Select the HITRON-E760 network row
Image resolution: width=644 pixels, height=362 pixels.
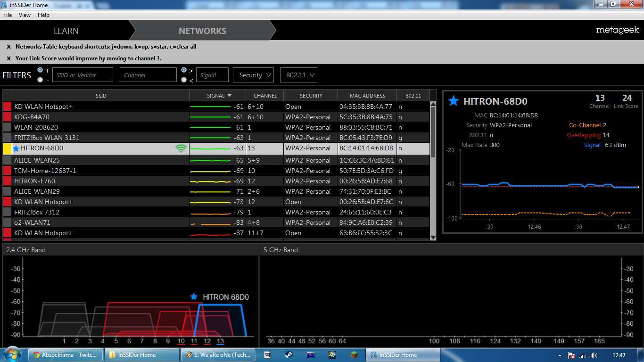click(x=216, y=181)
